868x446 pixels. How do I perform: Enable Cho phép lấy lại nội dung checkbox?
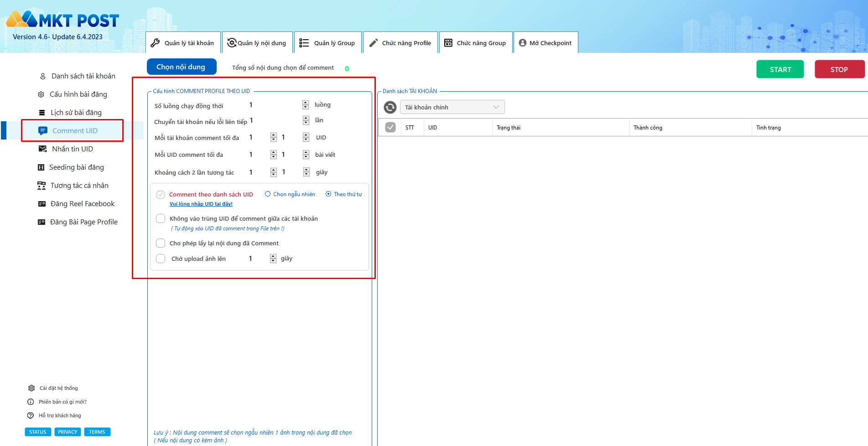click(161, 243)
